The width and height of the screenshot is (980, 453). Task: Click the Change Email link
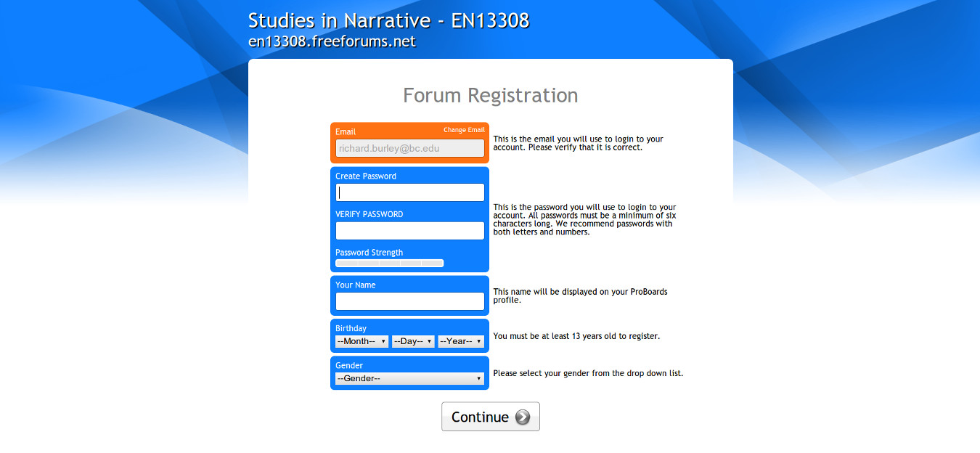tap(464, 130)
